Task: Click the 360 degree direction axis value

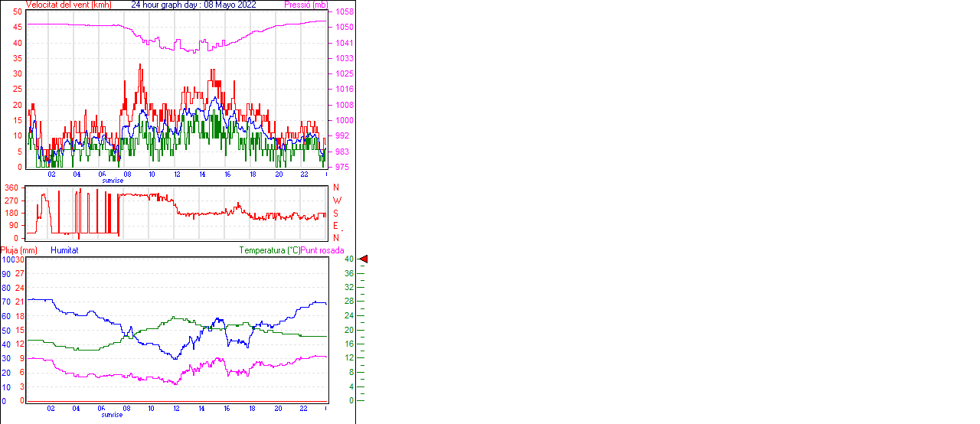Action: coord(11,188)
